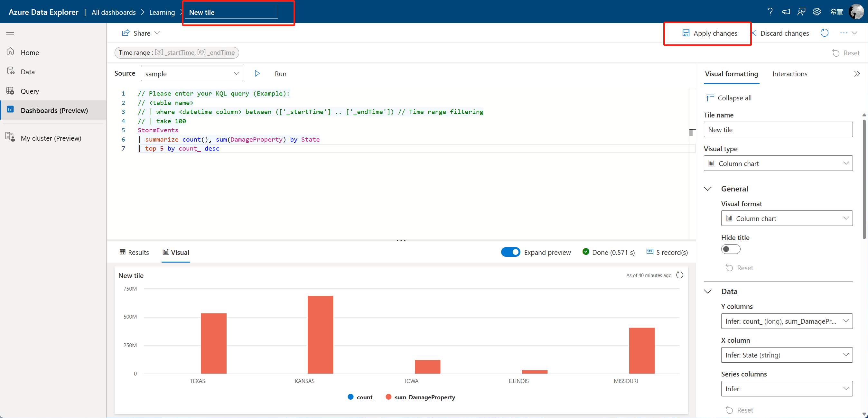Click the Time range parameter pill

177,52
